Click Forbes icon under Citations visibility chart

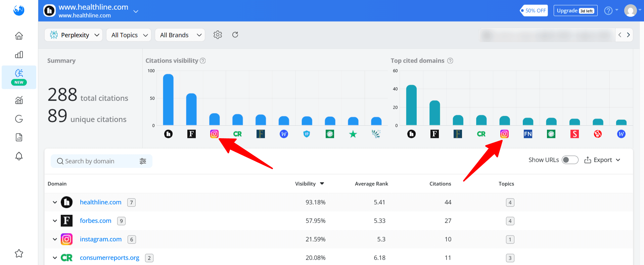click(x=191, y=134)
